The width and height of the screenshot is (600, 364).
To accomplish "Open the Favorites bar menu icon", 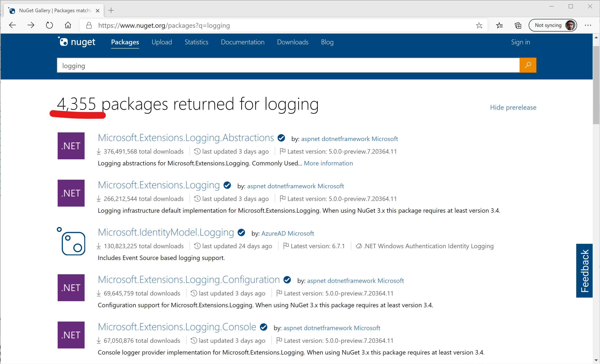I will pos(500,25).
